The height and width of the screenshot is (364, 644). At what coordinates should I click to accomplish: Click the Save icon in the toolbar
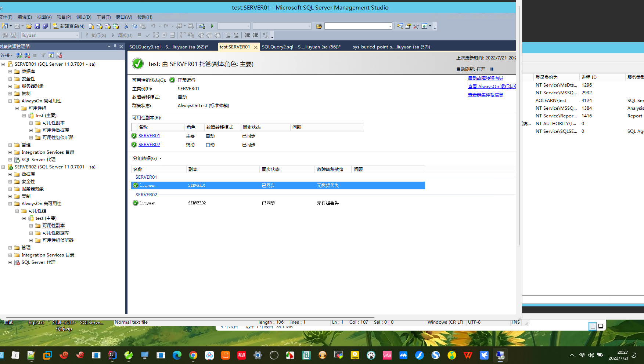click(37, 26)
